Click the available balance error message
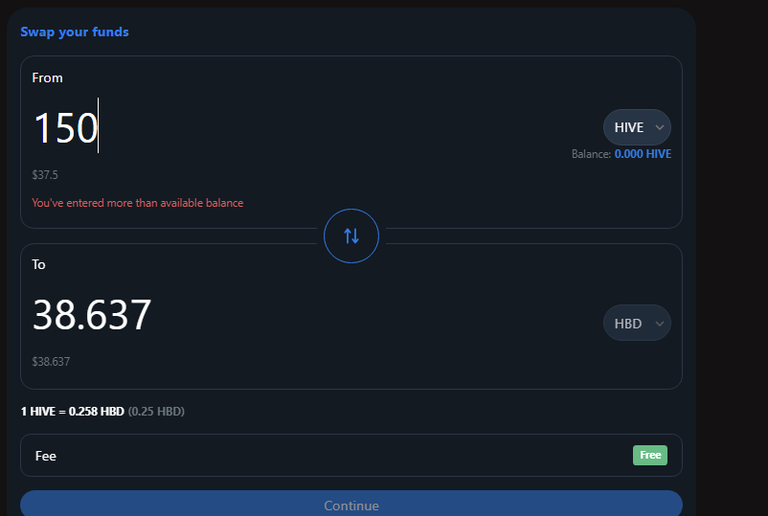The image size is (768, 516). 138,203
